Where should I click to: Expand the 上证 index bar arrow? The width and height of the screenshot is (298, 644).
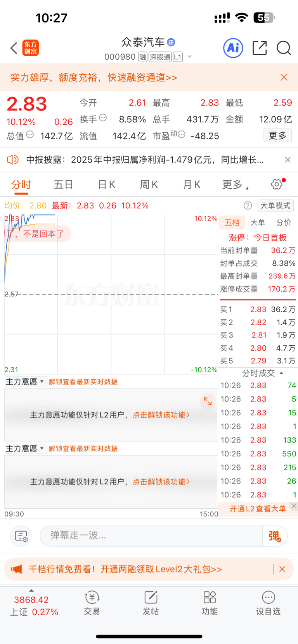[31, 591]
